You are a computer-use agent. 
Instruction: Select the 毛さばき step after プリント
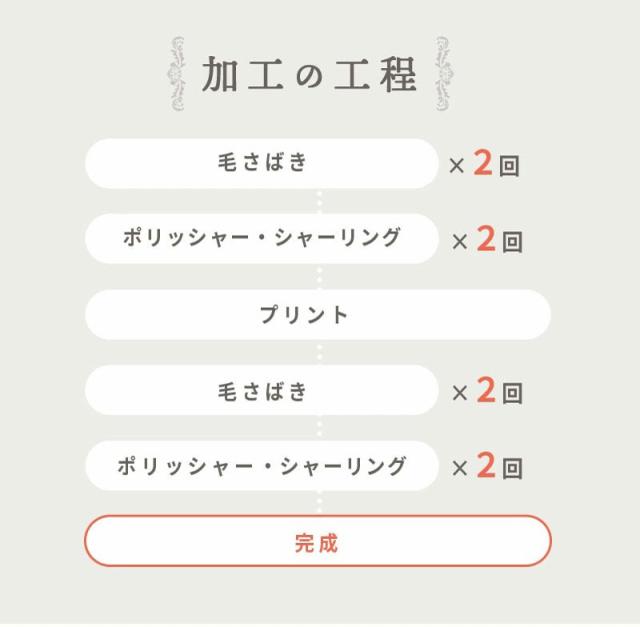coord(262,391)
